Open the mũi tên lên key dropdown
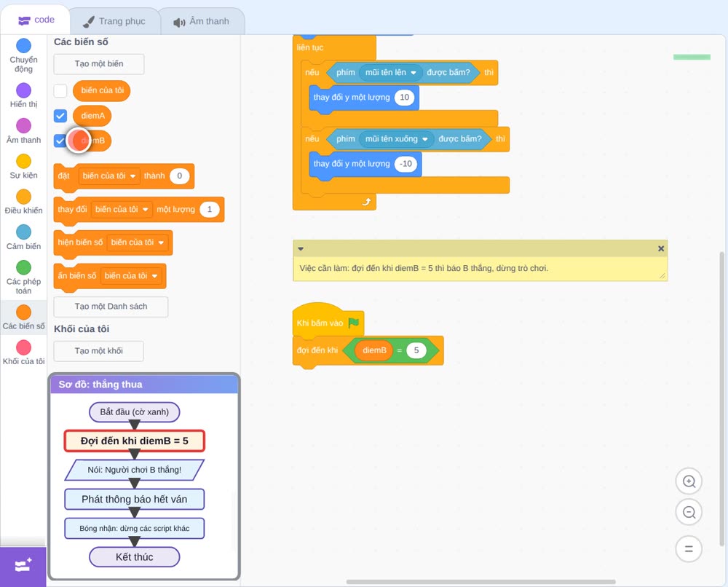Screen dimensions: 728x587 pos(390,72)
